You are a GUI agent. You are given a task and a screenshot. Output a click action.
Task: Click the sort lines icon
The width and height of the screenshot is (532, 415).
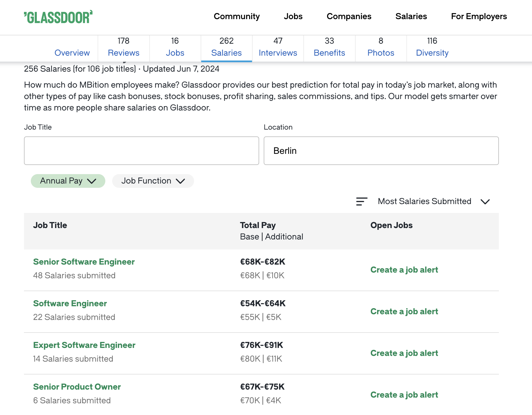(362, 202)
